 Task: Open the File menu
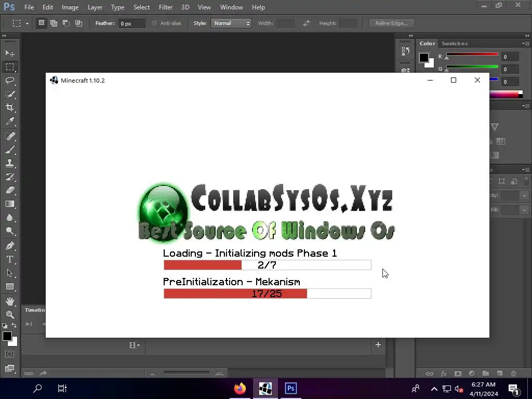pos(29,7)
